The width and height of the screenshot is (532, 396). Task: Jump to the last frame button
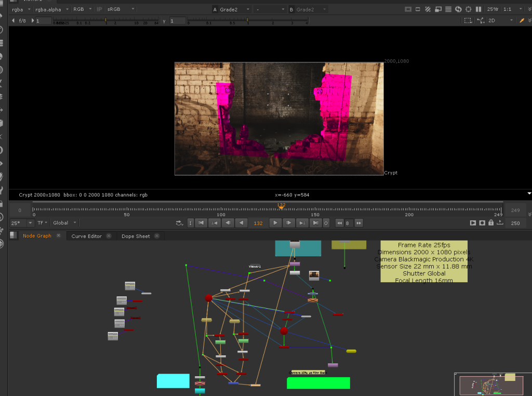(x=315, y=223)
